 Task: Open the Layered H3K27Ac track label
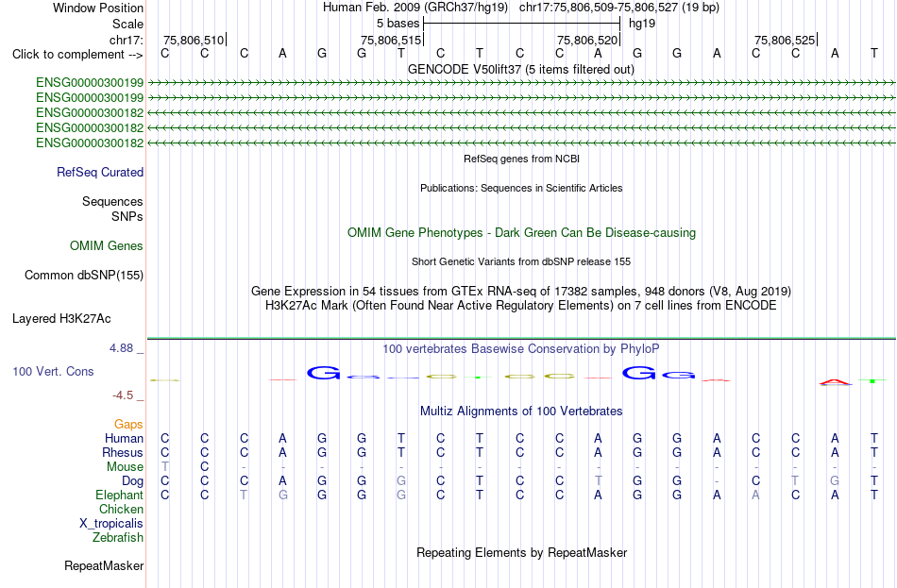[61, 319]
